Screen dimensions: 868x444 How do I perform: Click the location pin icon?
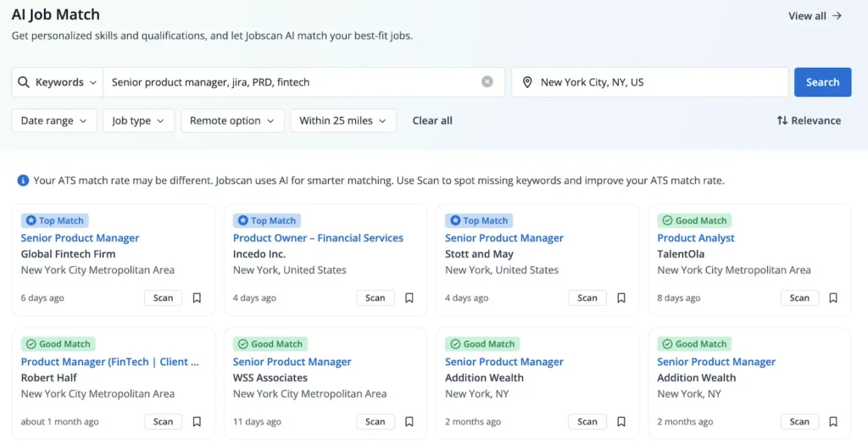pos(527,82)
